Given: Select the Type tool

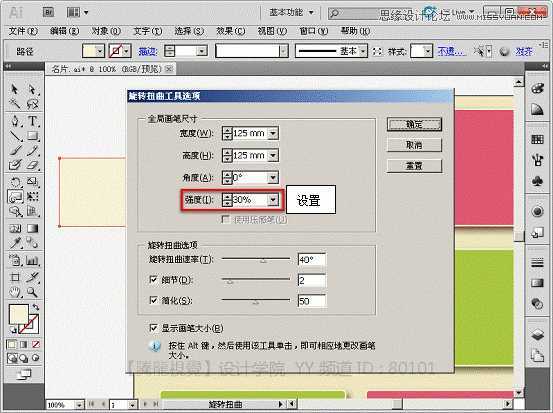Looking at the screenshot, I should (32, 121).
